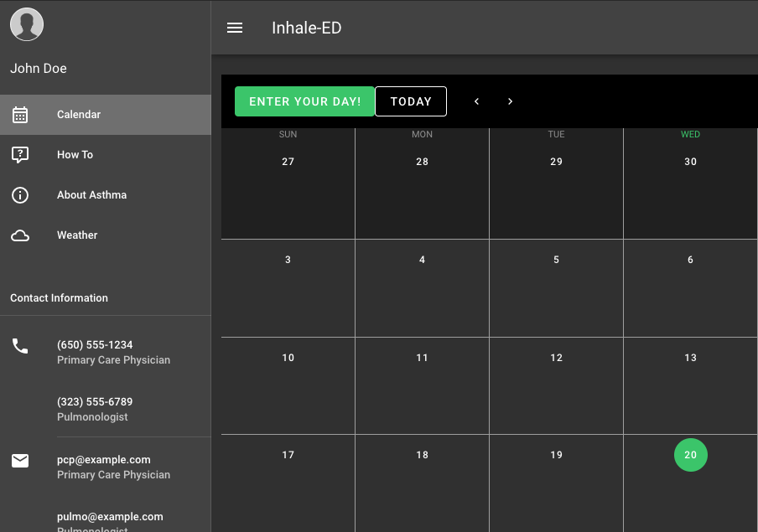Viewport: 758px width, 532px height.
Task: Select day 11 in the calendar
Action: pyautogui.click(x=422, y=358)
